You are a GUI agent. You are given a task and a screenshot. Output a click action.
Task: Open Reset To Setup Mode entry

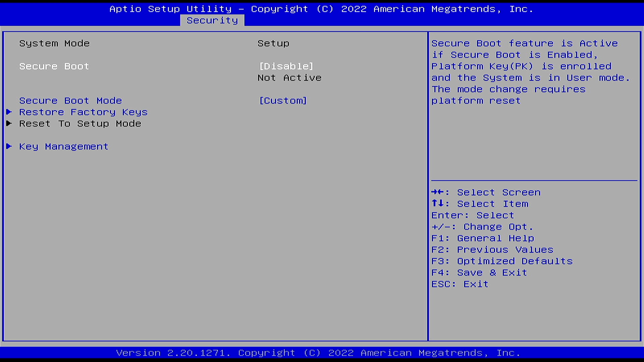[x=80, y=123]
